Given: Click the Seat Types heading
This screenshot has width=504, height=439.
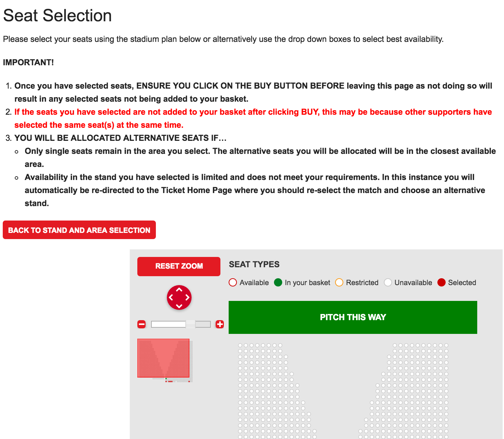Looking at the screenshot, I should (254, 264).
